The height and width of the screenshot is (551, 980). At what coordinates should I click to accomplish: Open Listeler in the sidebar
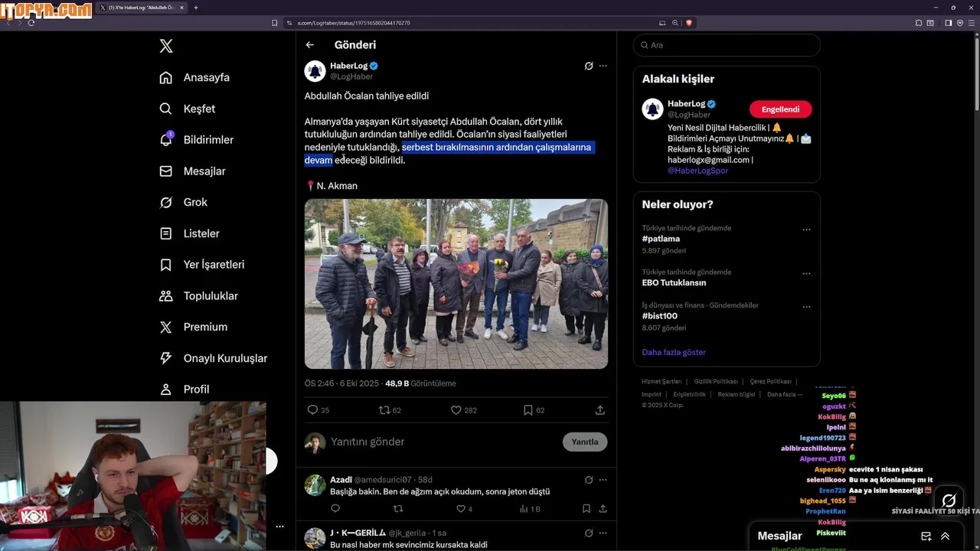coord(189,233)
